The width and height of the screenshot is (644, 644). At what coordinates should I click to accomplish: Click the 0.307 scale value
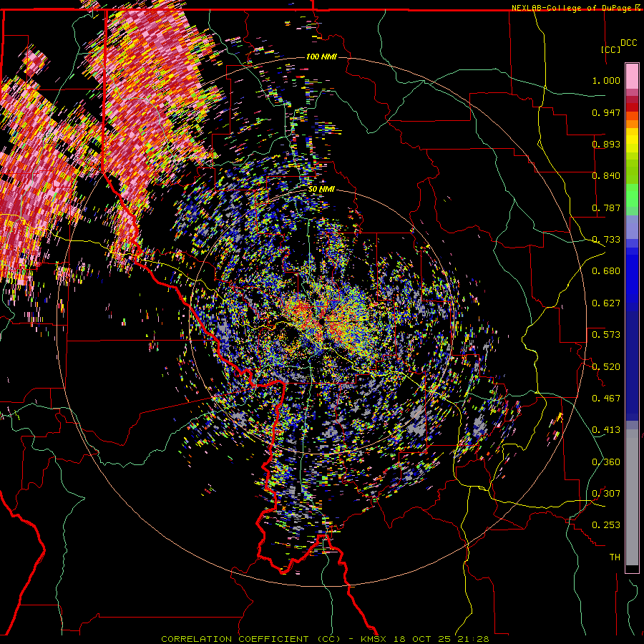point(606,494)
